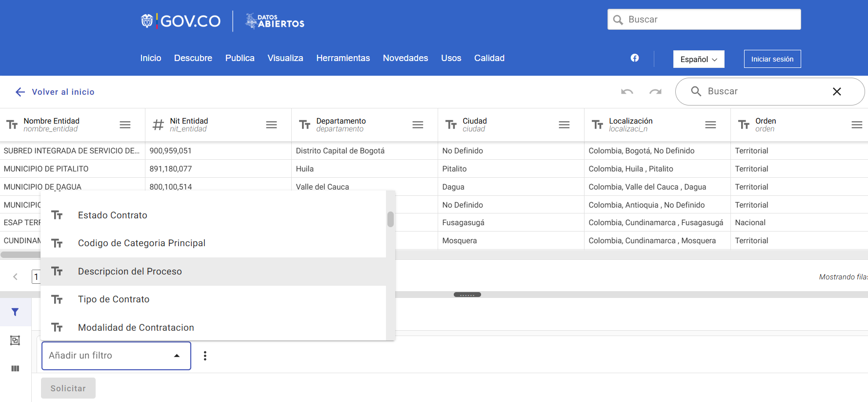Image resolution: width=868 pixels, height=402 pixels.
Task: Open Localización column menu icon
Action: [x=710, y=125]
